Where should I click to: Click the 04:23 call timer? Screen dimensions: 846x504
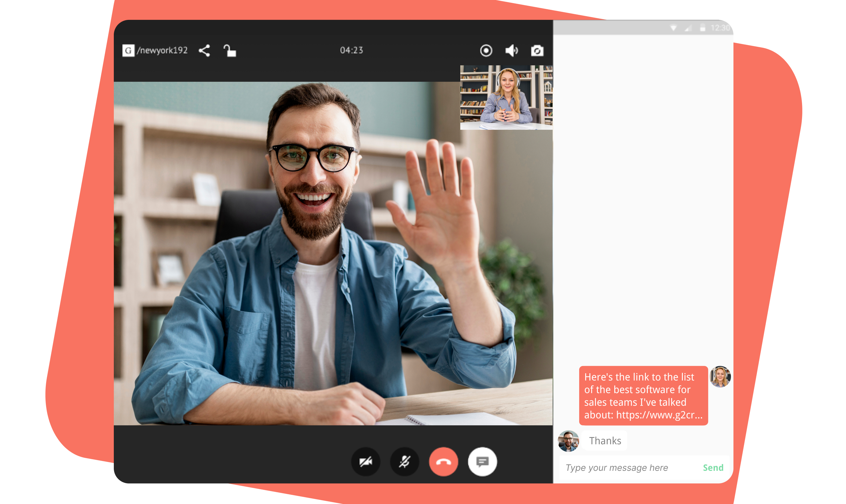point(352,50)
